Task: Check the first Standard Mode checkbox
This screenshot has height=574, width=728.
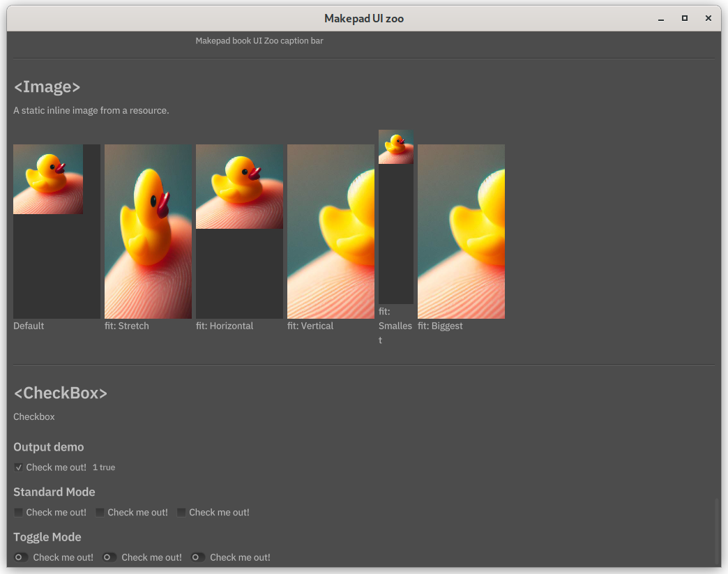Action: click(x=19, y=513)
